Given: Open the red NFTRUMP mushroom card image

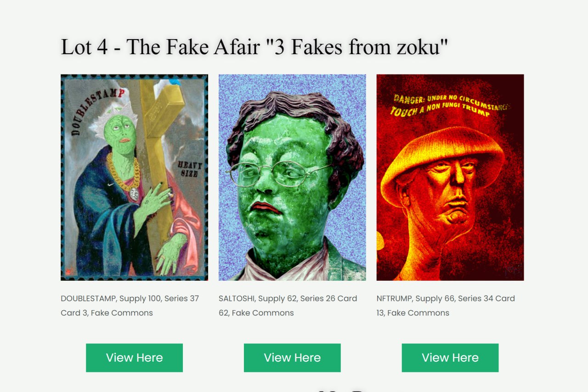Looking at the screenshot, I should 450,177.
